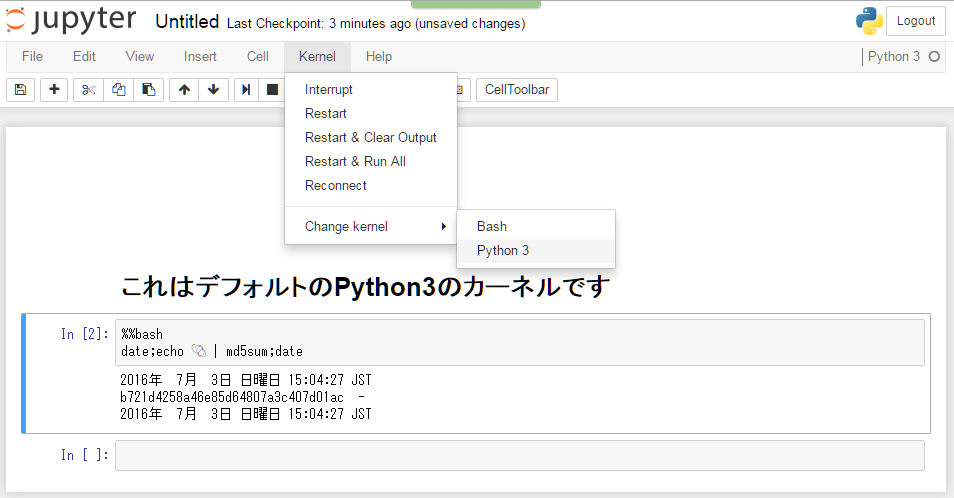
Task: Move selected cell up arrow
Action: [x=184, y=90]
